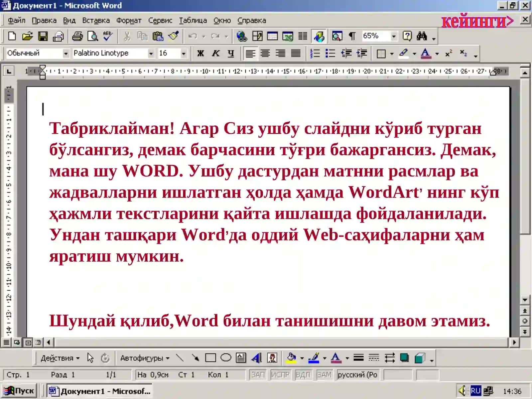
Task: Switch RU keyboard language indicator
Action: 475,391
